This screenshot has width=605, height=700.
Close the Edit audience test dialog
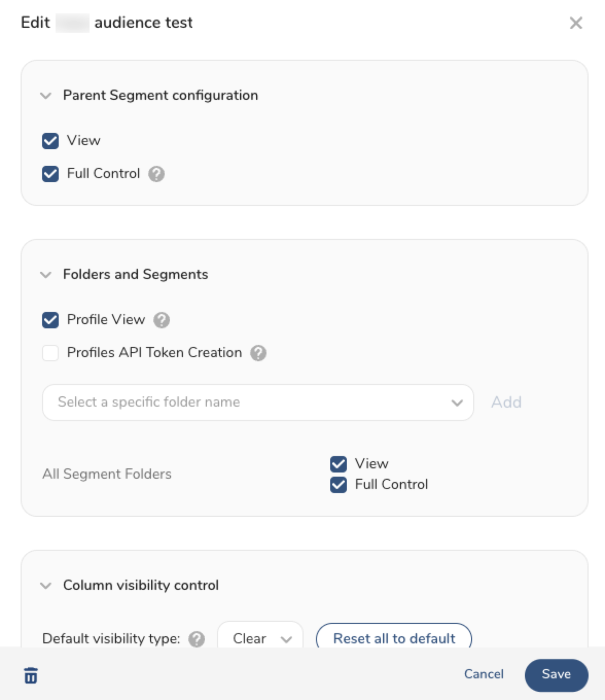[x=576, y=23]
